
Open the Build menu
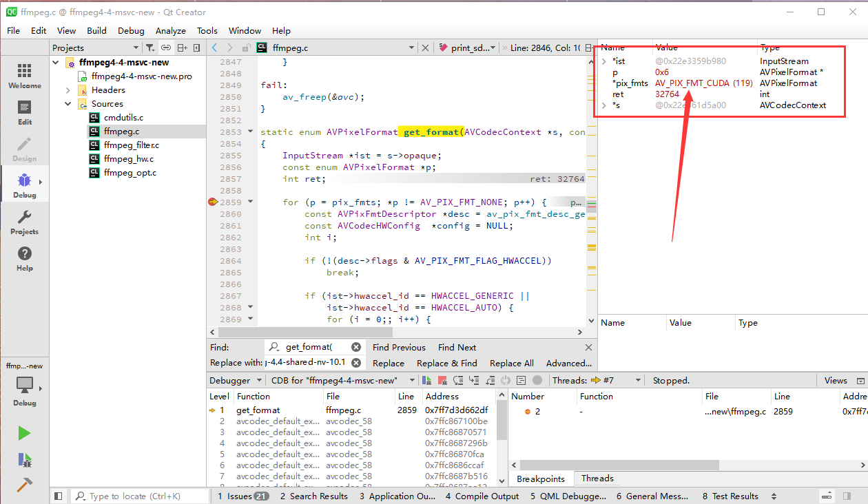click(x=96, y=30)
